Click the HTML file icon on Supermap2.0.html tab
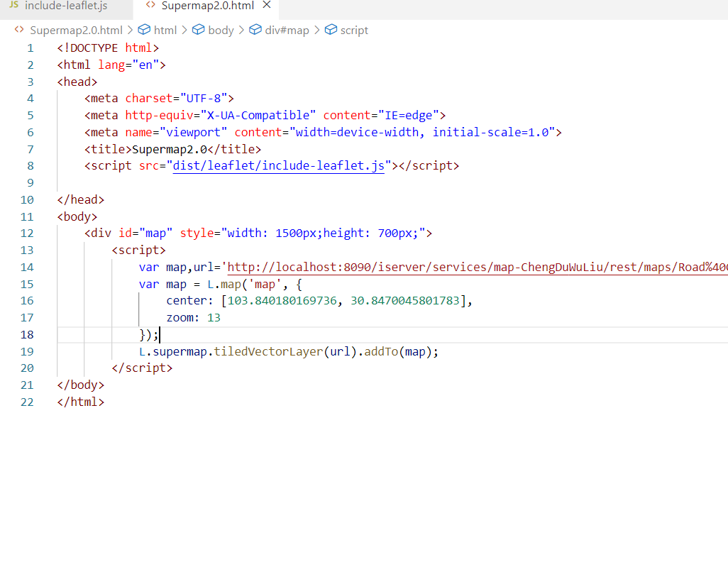Image resolution: width=728 pixels, height=567 pixels. pos(150,5)
